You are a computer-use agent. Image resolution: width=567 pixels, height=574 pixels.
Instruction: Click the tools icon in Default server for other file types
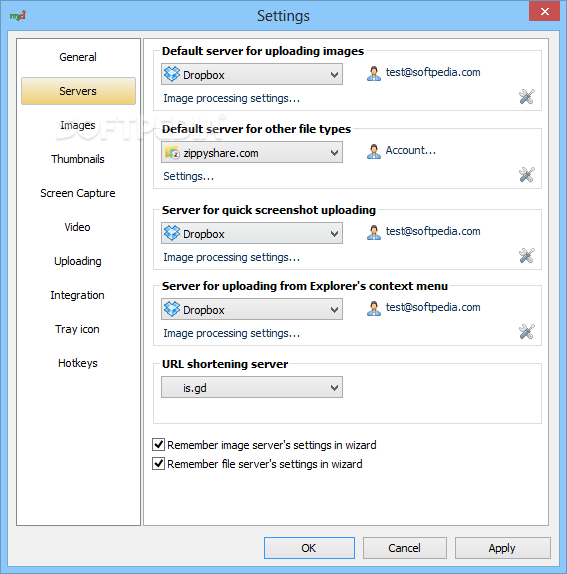pyautogui.click(x=527, y=175)
